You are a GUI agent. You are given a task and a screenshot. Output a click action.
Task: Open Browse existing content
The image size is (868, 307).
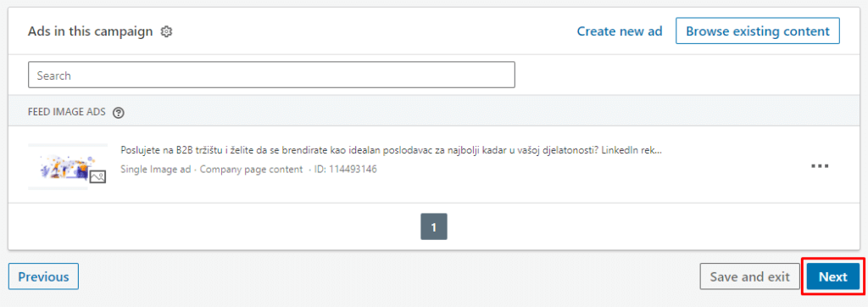click(x=757, y=31)
